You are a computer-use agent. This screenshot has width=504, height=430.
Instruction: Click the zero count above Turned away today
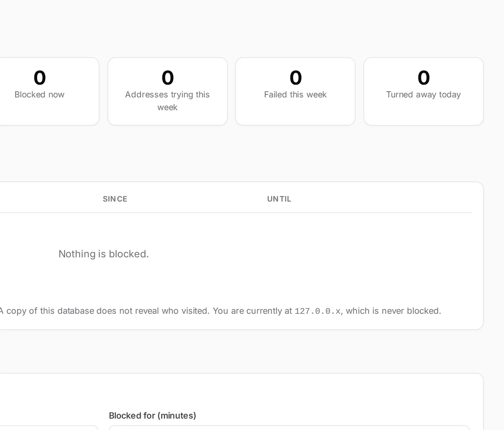(x=423, y=78)
